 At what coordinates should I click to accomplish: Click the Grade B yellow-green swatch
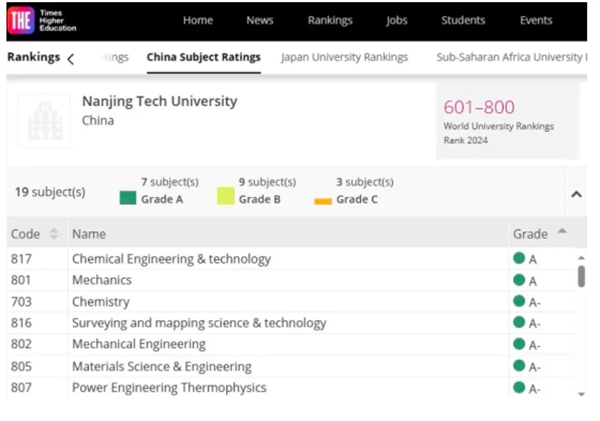tap(225, 196)
